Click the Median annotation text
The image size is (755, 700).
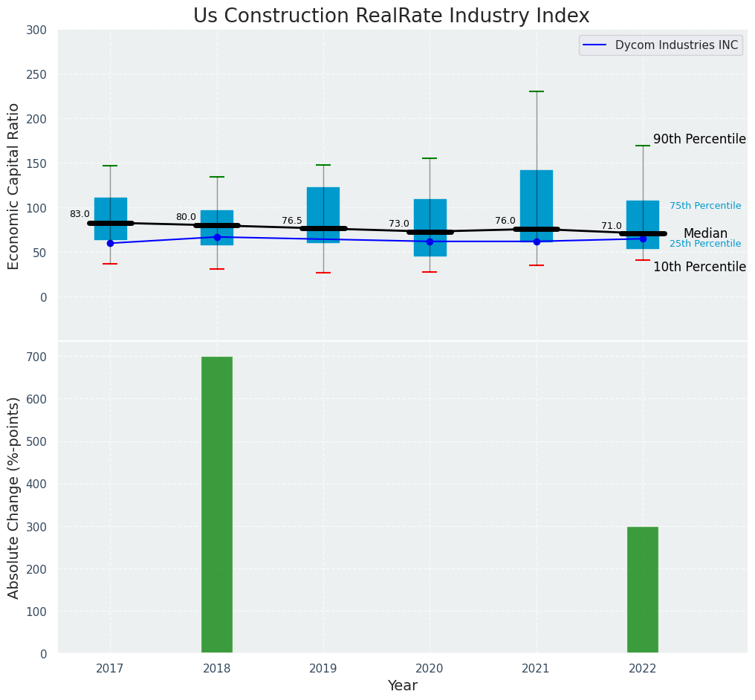(705, 233)
